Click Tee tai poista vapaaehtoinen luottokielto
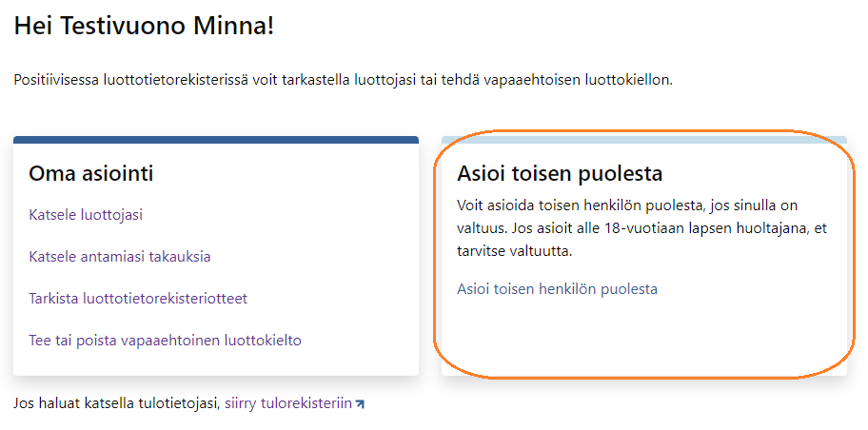This screenshot has width=868, height=430. click(x=166, y=340)
